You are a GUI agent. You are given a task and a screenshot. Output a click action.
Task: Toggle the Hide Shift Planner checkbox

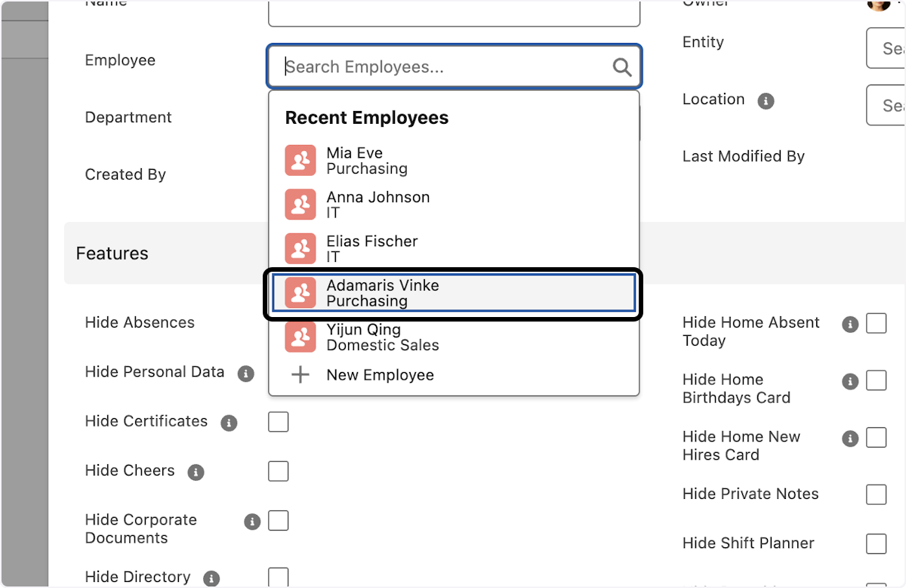876,543
